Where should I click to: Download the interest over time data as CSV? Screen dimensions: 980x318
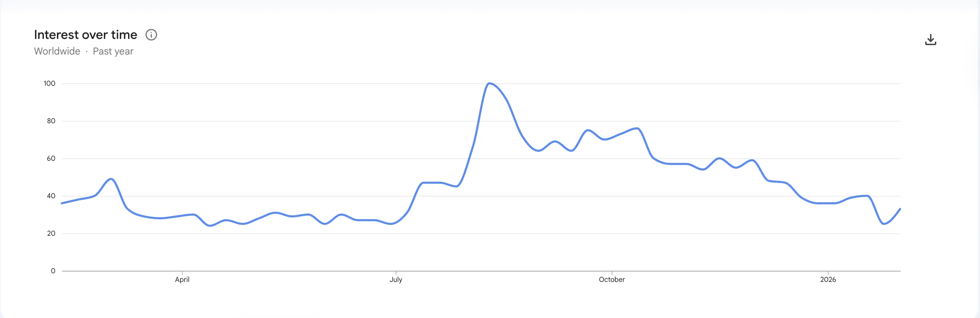point(930,40)
